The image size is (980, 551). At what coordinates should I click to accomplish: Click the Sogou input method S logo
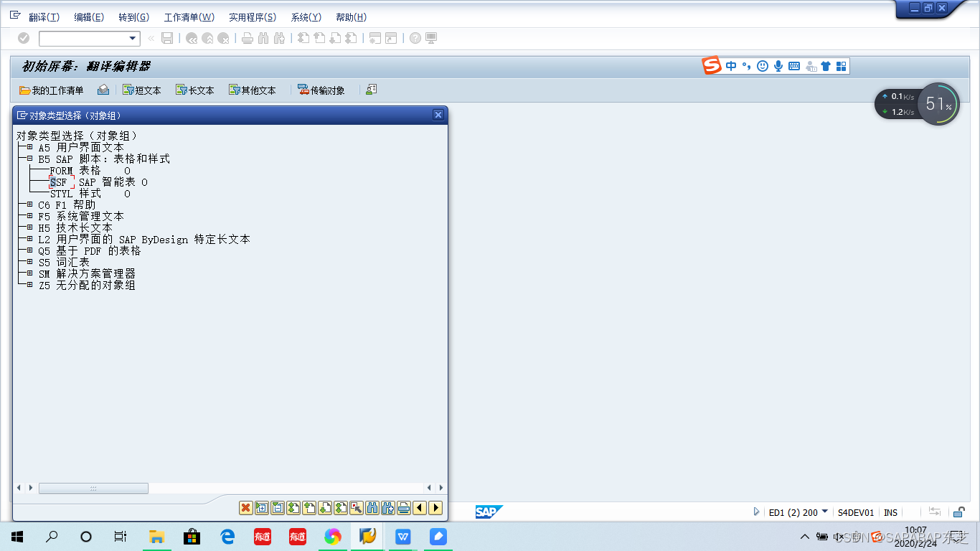coord(712,66)
